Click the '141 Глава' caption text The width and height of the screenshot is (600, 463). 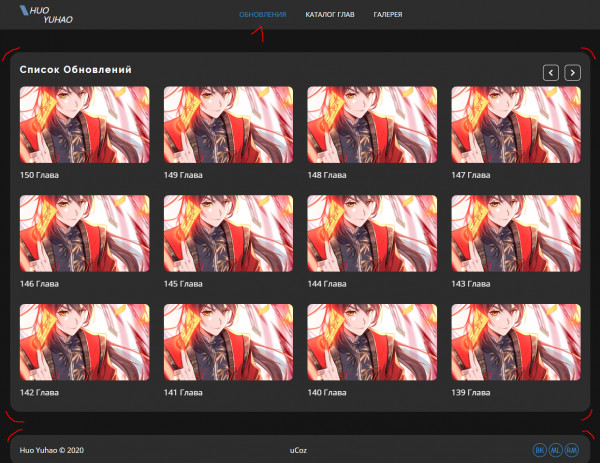pyautogui.click(x=183, y=393)
